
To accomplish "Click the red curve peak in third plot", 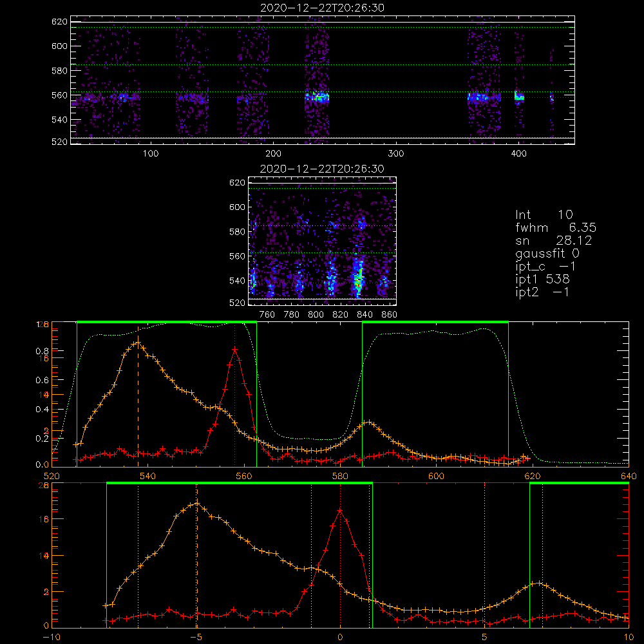I will coord(234,350).
